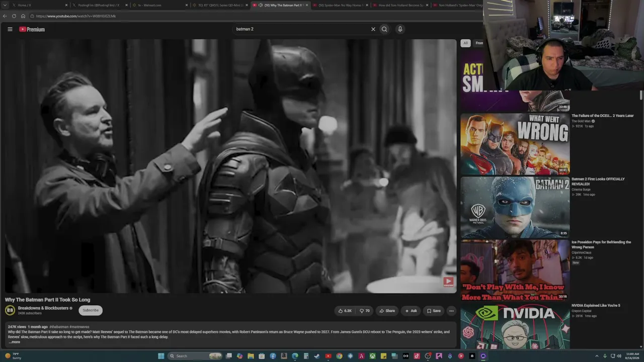Open the Windows Start menu

click(x=161, y=356)
